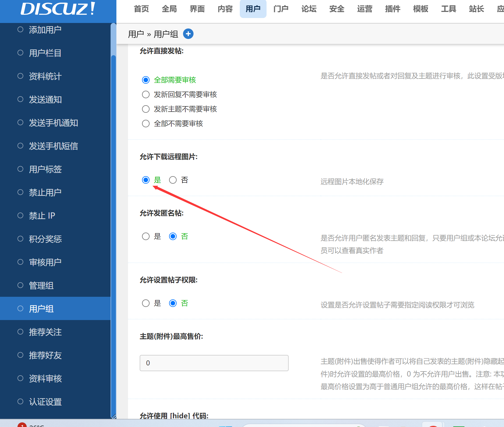This screenshot has width=504, height=427.
Task: Click the 主题(附件)最高售价 input field
Action: coord(214,363)
